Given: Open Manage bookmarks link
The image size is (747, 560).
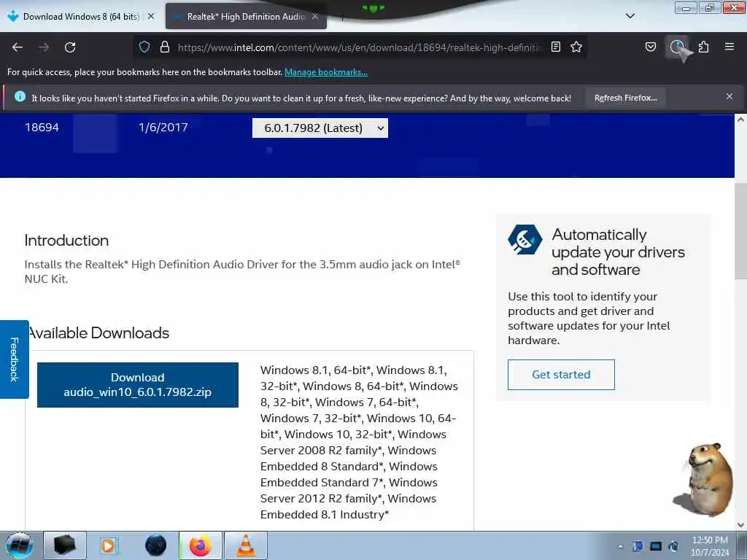Looking at the screenshot, I should 326,72.
